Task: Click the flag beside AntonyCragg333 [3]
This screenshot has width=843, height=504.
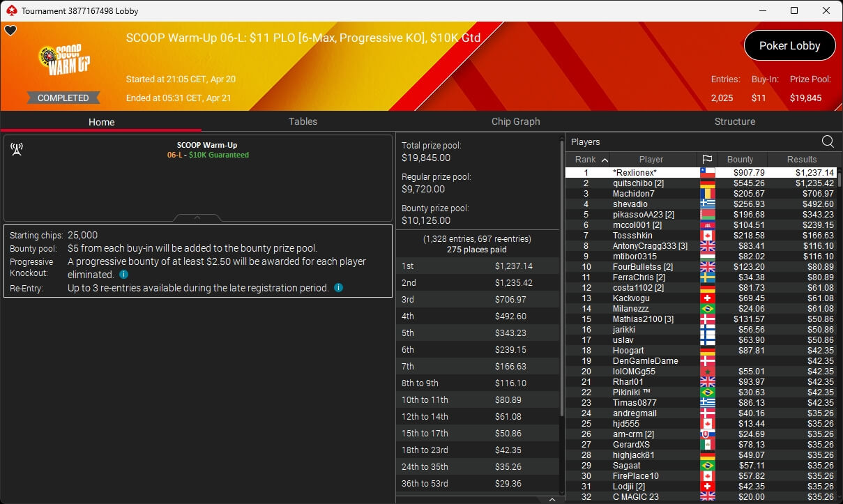Action: (707, 246)
